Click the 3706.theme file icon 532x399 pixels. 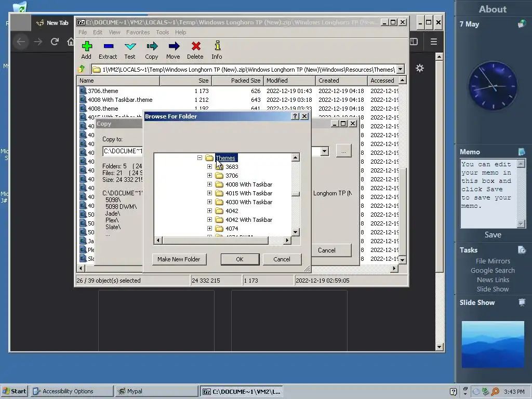(x=83, y=90)
